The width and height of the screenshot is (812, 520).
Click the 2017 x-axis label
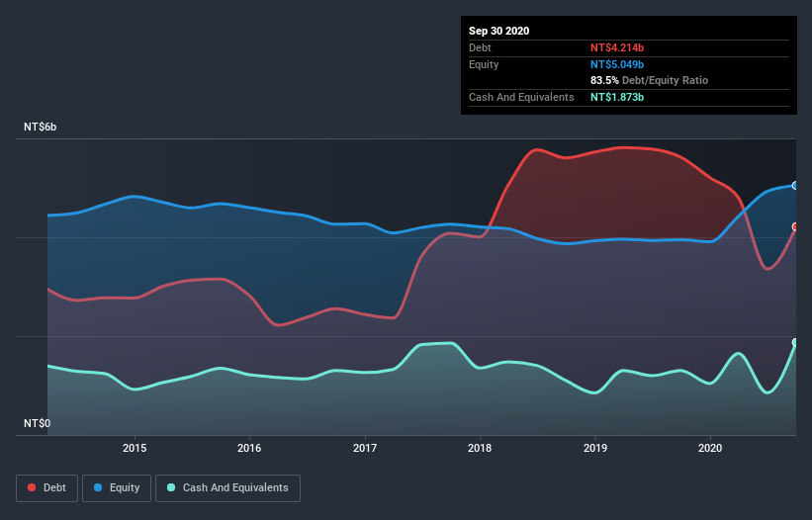[365, 448]
